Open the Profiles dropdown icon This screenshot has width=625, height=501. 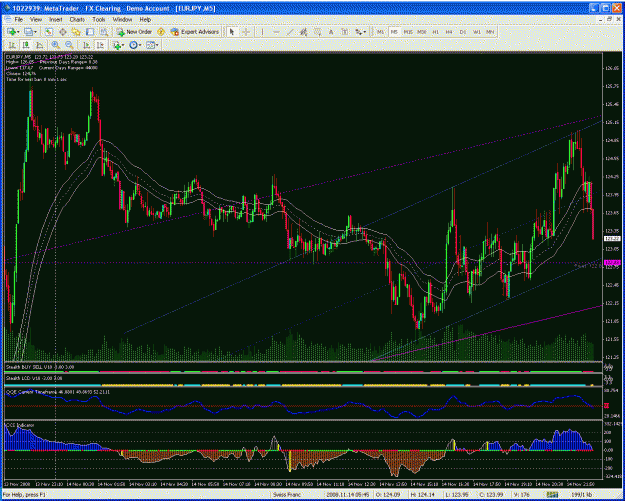tap(30, 32)
